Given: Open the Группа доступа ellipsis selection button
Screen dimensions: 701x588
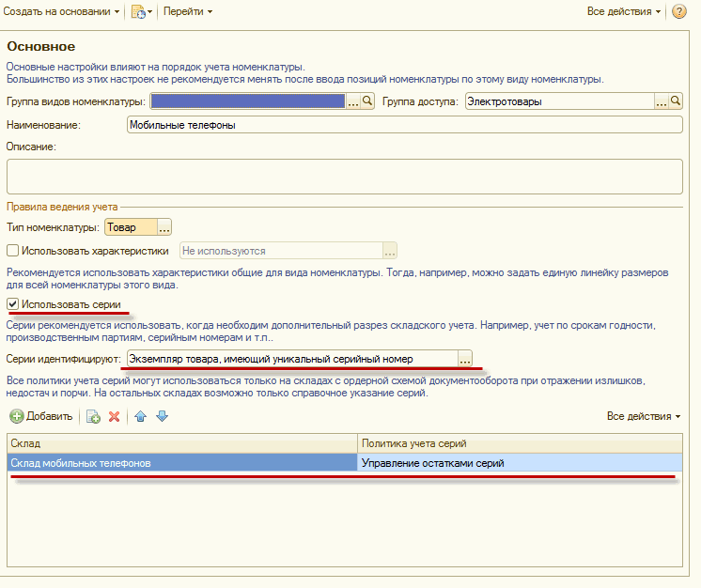Looking at the screenshot, I should click(662, 101).
